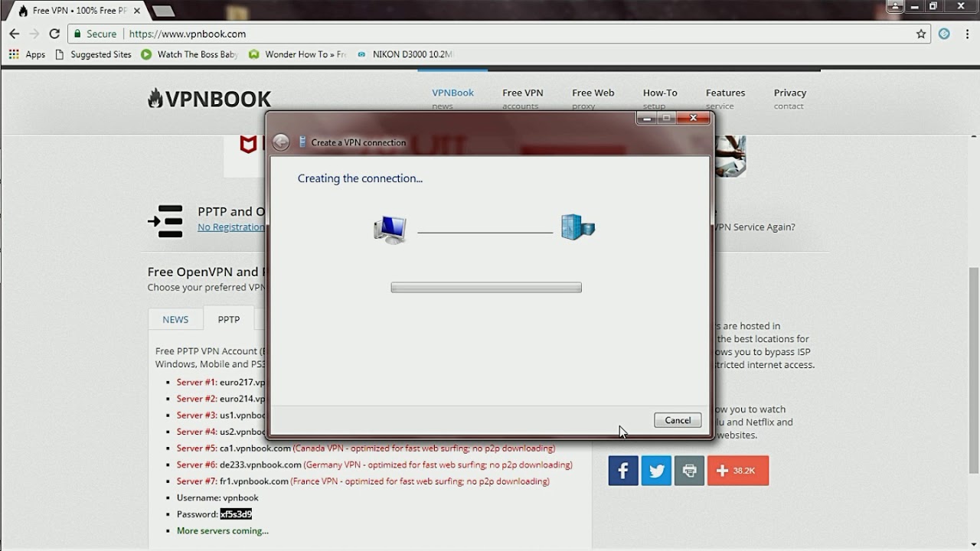This screenshot has width=980, height=551.
Task: Click Server #5 ca1.vpnbook.com entry
Action: click(x=365, y=448)
